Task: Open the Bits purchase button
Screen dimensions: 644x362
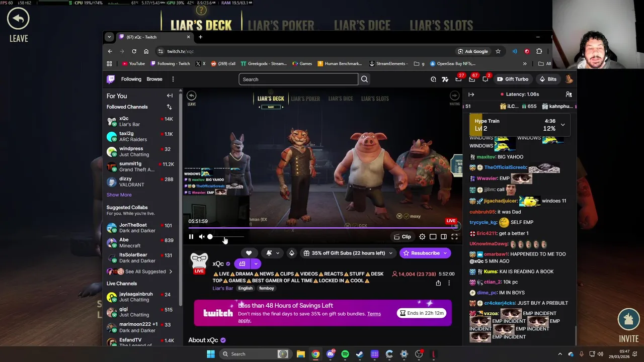Action: 548,79
